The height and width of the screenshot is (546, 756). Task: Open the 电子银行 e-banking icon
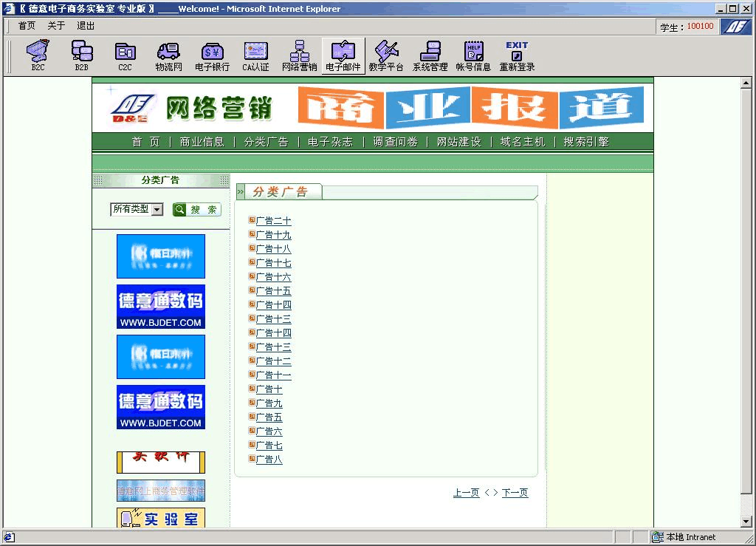click(x=212, y=55)
